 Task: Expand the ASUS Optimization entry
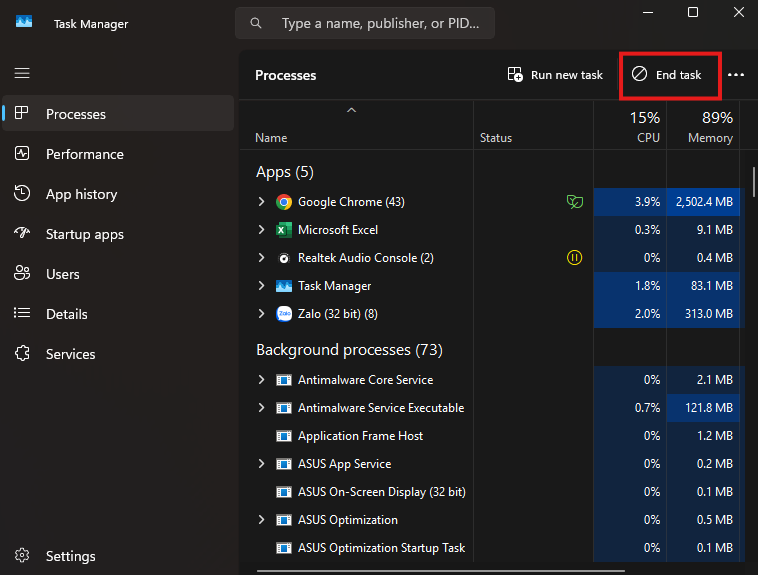pos(262,520)
